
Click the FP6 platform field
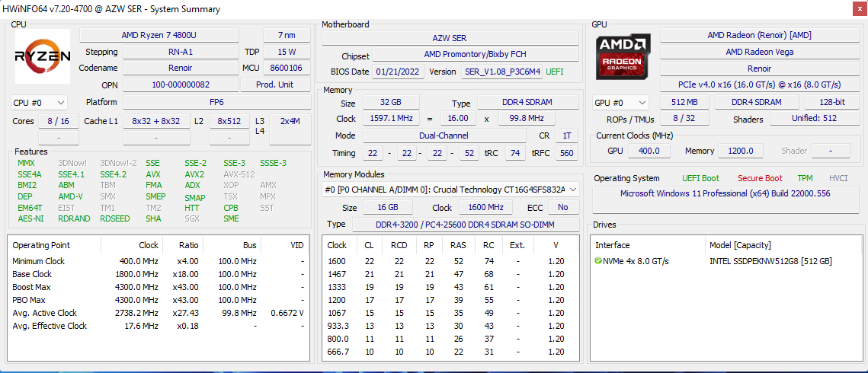tap(217, 102)
